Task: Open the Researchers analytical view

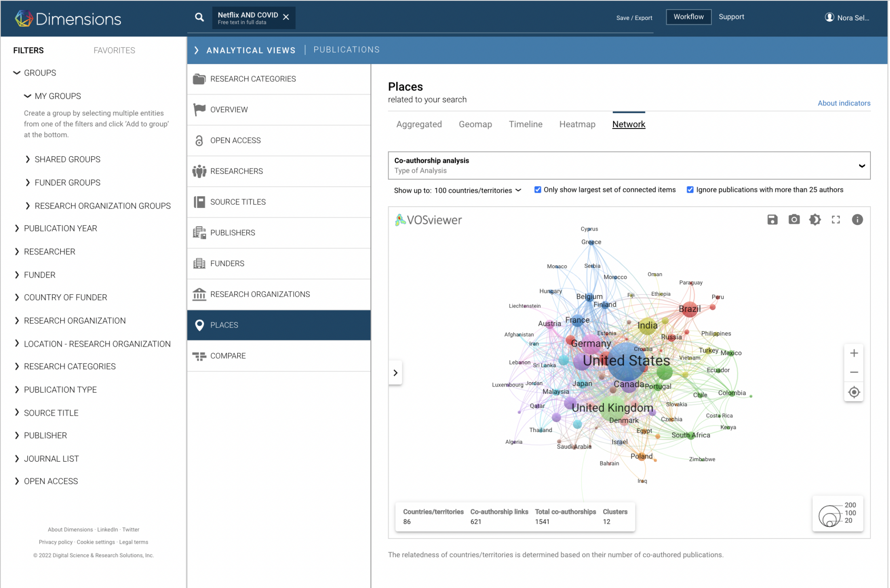Action: [236, 171]
